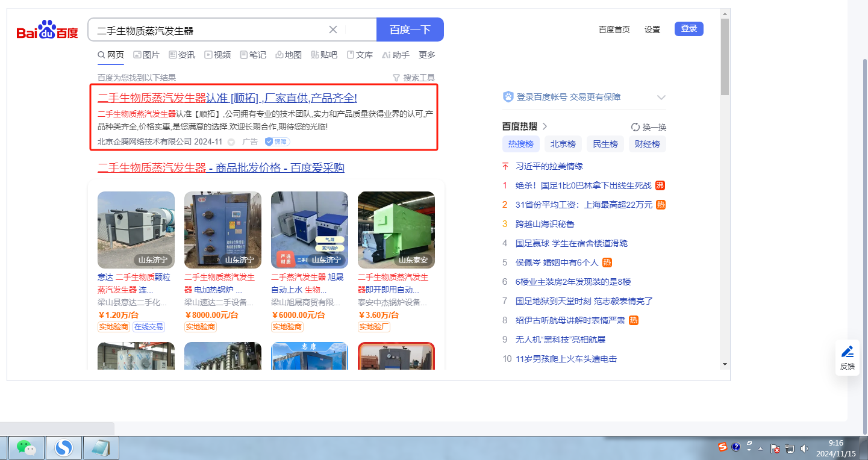Open hot search 绍伊古听航母讲解
Viewport: 868px width, 460px height.
click(570, 320)
